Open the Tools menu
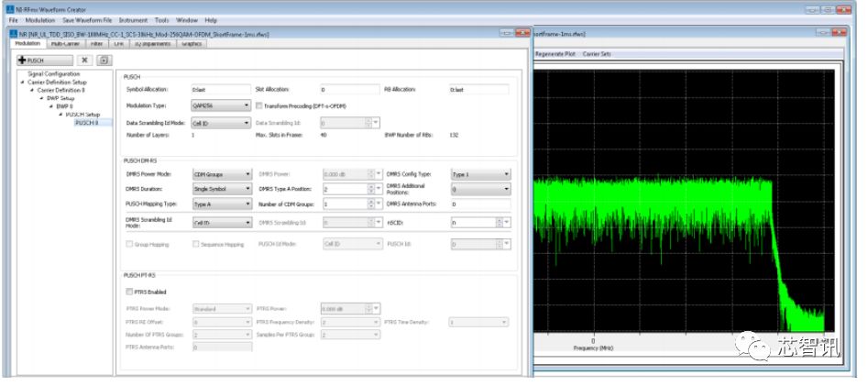 pos(161,20)
